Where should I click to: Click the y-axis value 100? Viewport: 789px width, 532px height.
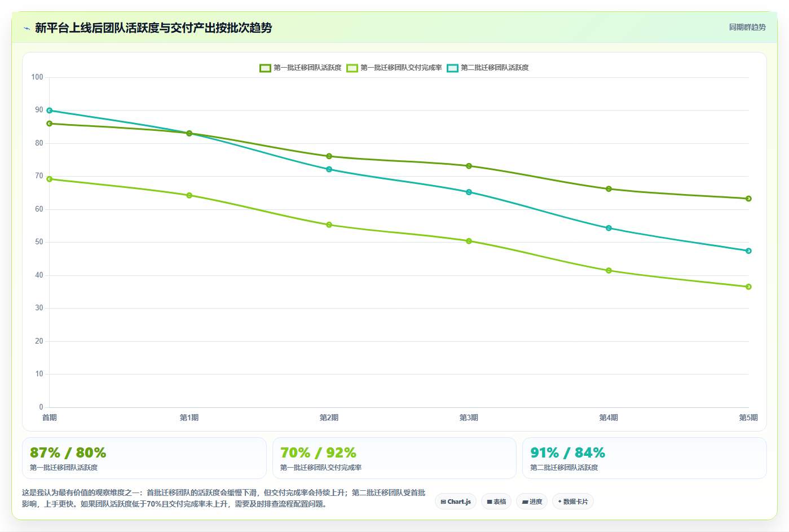[x=37, y=77]
